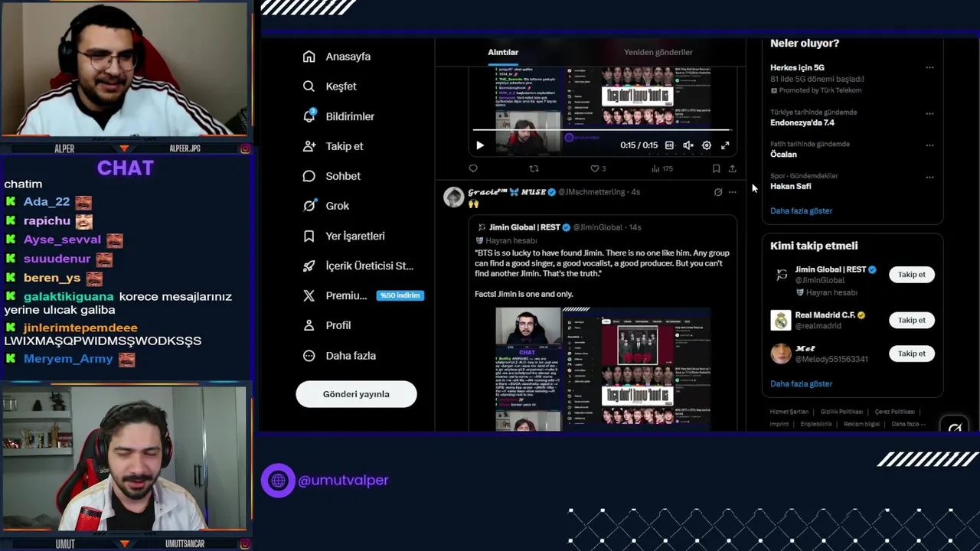Open Çerez Politikası footer link
Viewport: 980px width, 551px height.
click(x=894, y=412)
